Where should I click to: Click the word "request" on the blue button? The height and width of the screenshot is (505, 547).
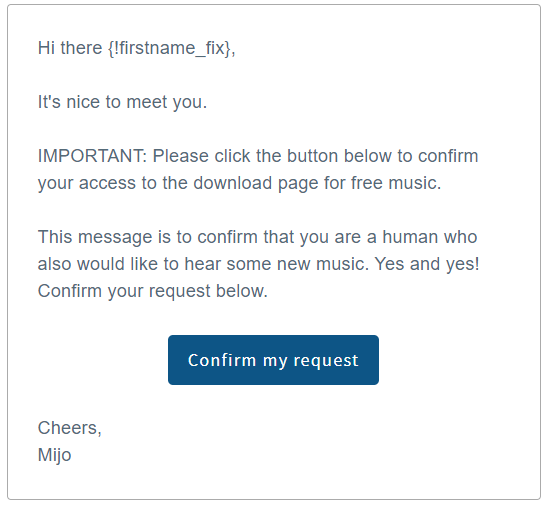pyautogui.click(x=326, y=361)
